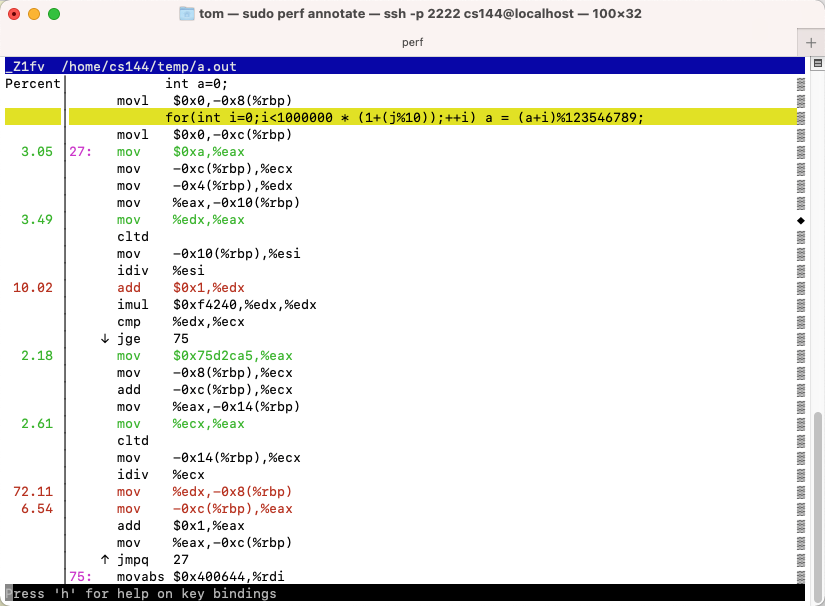Minimize the window with yellow button
825x606 pixels.
[34, 14]
